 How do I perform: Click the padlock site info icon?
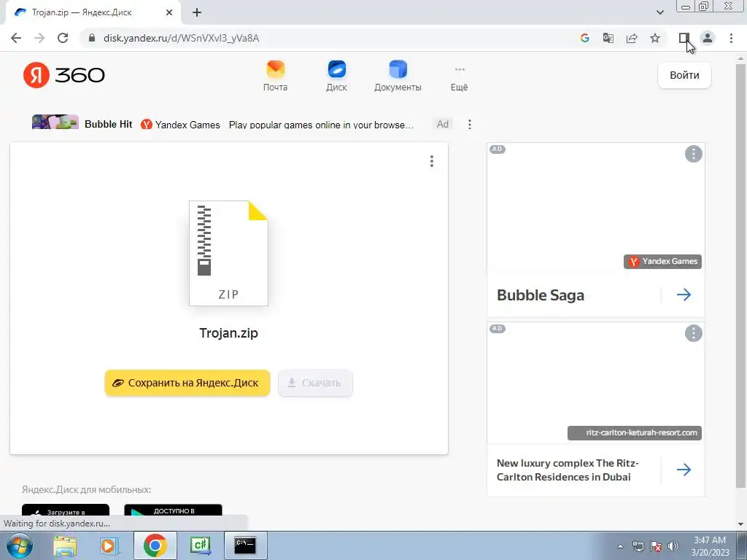coord(92,38)
